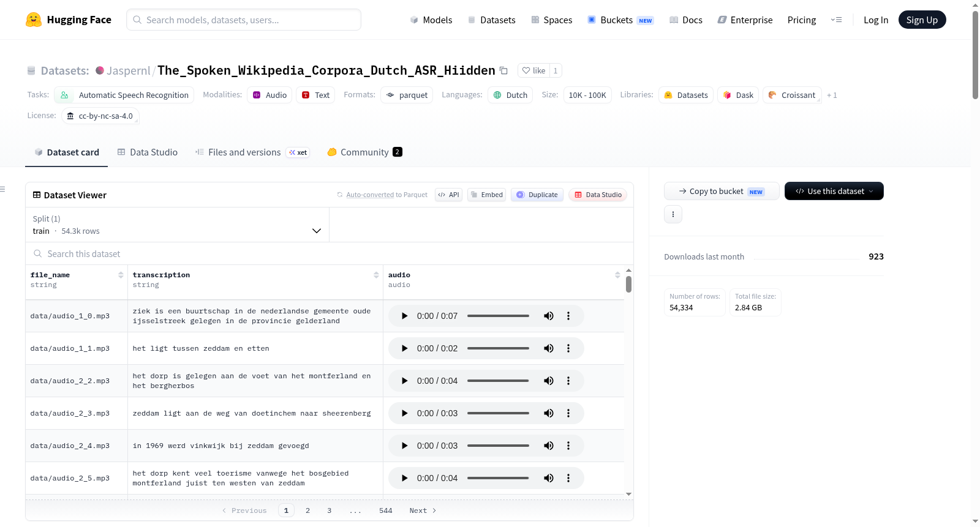Open more options for audio_2_3.mp3 player
980x527 pixels.
[568, 413]
